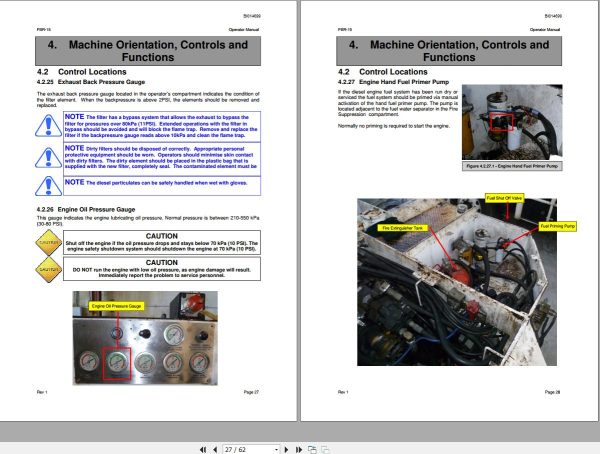
Task: Click the figure caption 'Engine Hand Fuel Primer Pump'
Action: [x=512, y=166]
